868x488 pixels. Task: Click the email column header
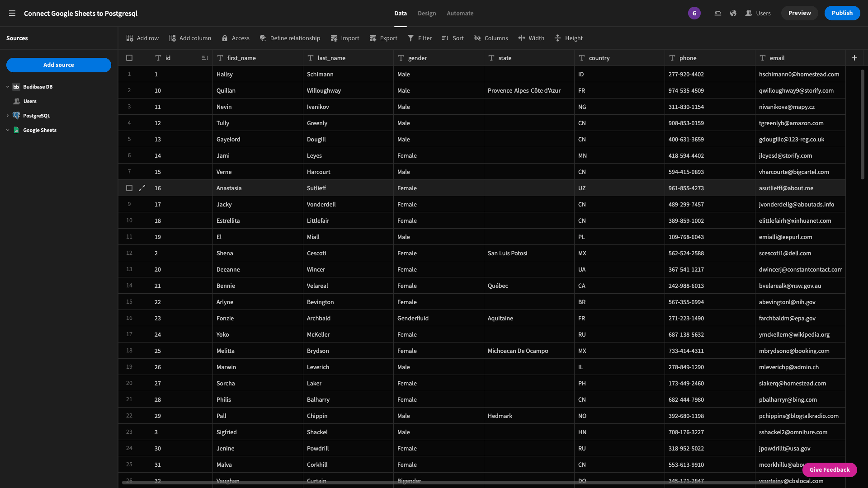click(800, 58)
